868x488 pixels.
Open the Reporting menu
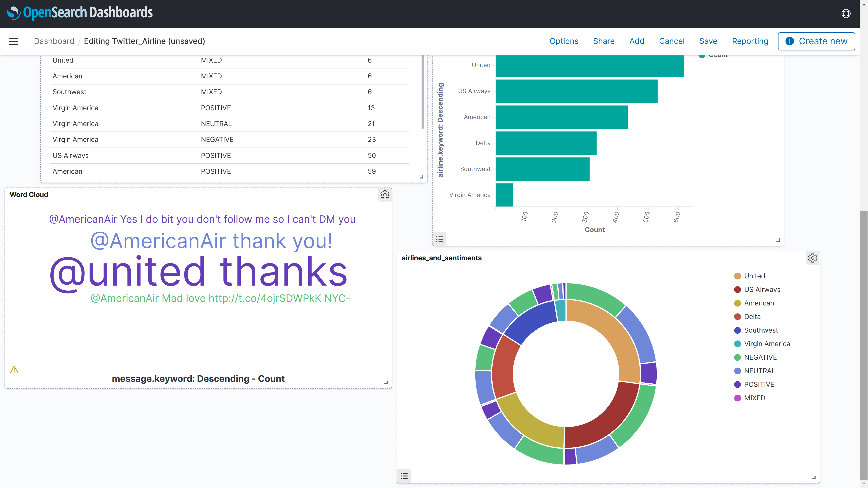[x=750, y=41]
